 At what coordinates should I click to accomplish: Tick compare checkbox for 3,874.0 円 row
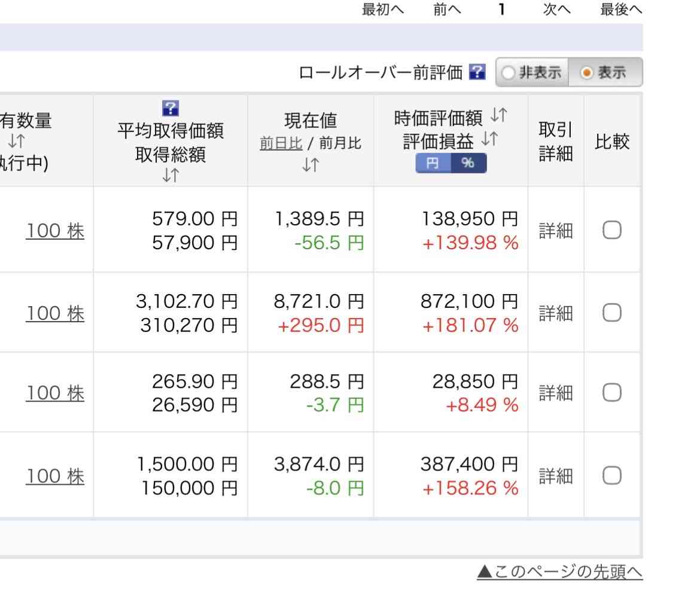click(x=611, y=476)
